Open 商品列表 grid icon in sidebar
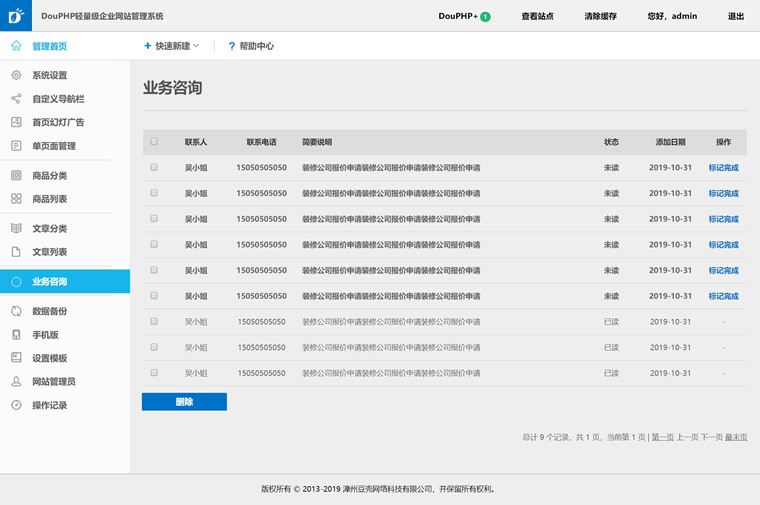 (16, 199)
